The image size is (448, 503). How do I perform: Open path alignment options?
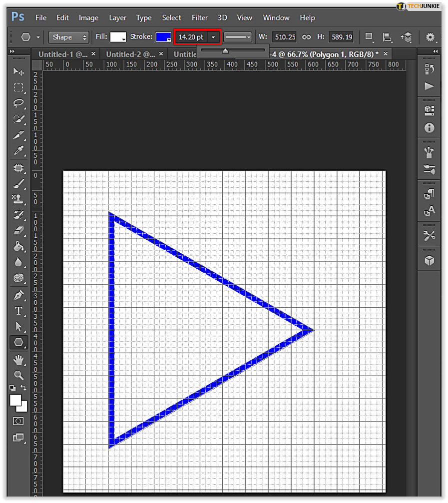pyautogui.click(x=388, y=37)
